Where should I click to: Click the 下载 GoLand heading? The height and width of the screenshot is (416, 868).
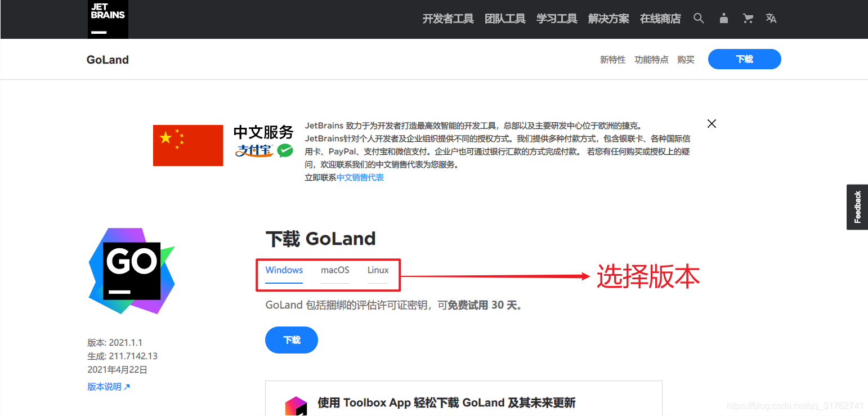coord(320,239)
